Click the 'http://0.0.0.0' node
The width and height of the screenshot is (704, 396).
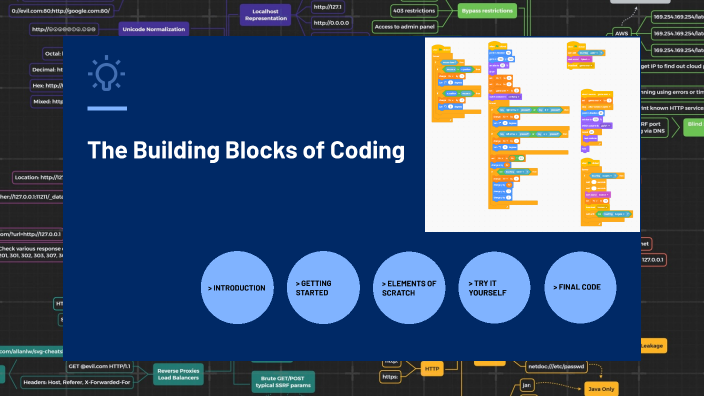click(331, 23)
